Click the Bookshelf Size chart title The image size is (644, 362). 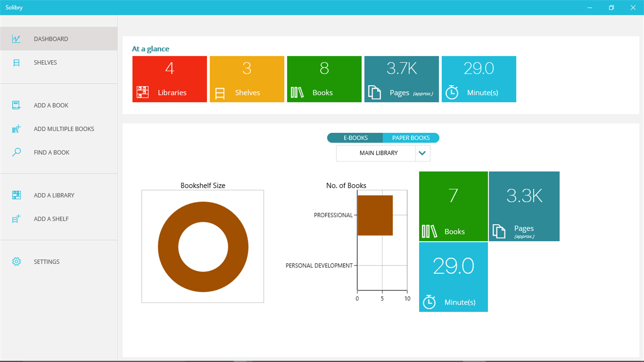203,185
